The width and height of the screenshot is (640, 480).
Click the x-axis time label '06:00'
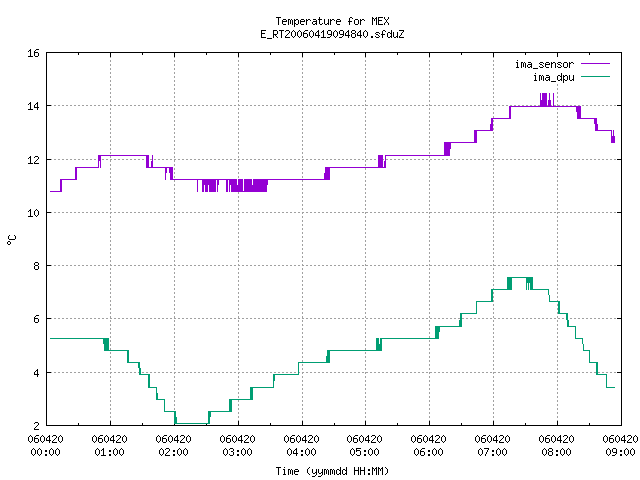429,452
